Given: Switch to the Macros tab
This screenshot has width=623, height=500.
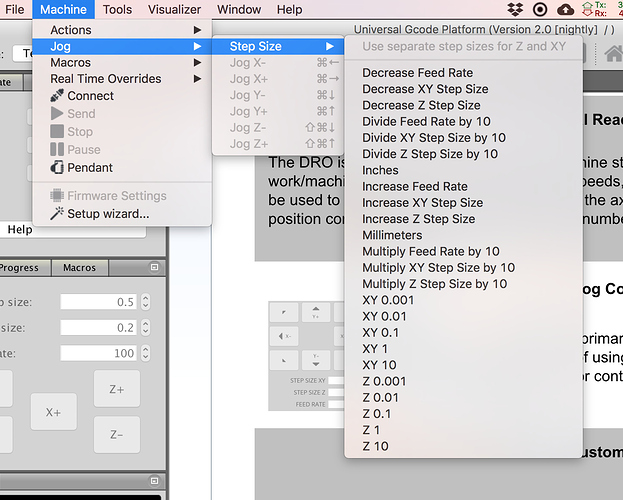Looking at the screenshot, I should [79, 267].
